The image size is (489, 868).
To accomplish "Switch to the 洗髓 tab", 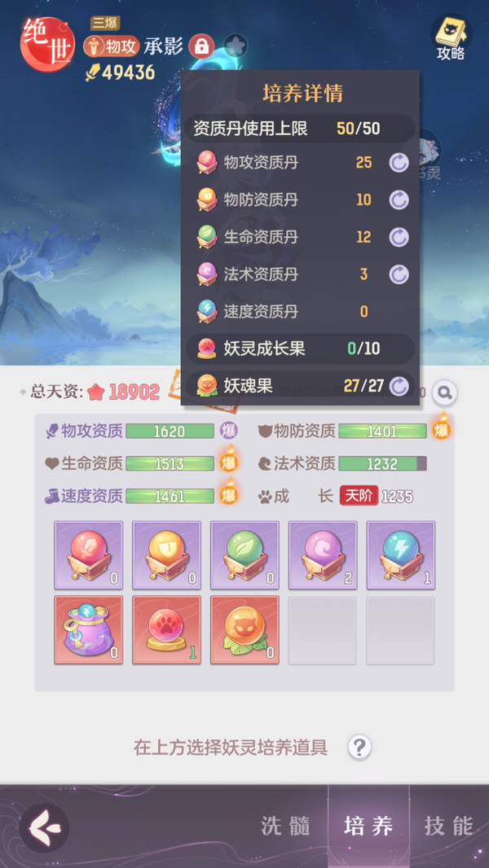I will [286, 826].
